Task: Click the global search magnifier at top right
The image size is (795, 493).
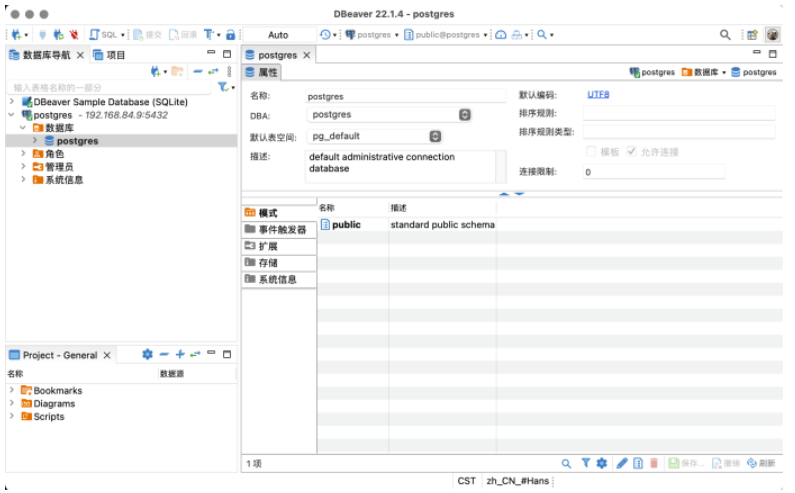Action: click(725, 34)
